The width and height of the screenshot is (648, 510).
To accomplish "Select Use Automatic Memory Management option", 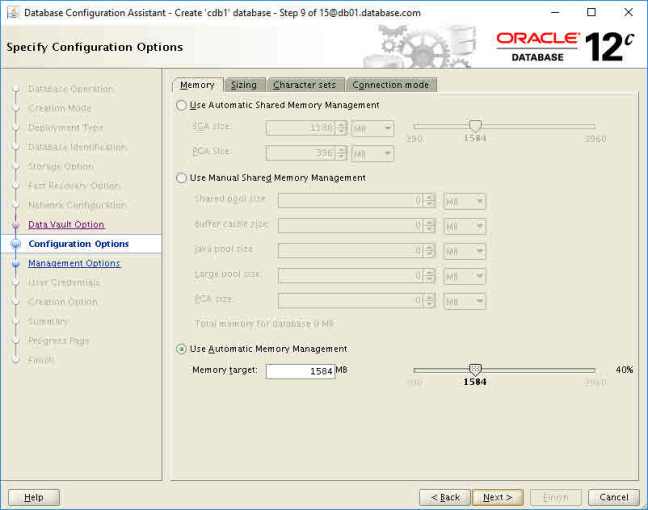I will pyautogui.click(x=181, y=349).
